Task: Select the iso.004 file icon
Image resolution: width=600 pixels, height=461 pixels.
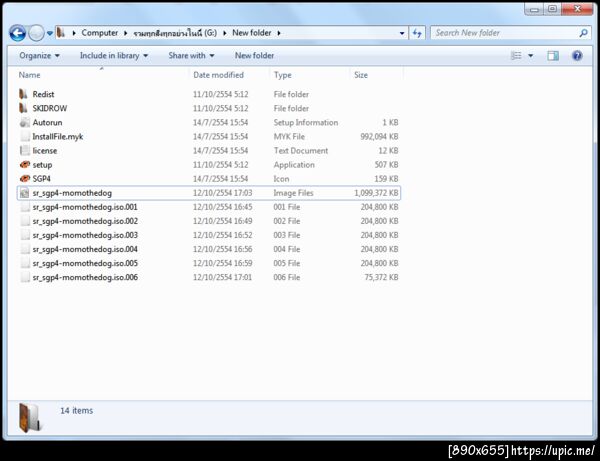Action: pos(24,249)
